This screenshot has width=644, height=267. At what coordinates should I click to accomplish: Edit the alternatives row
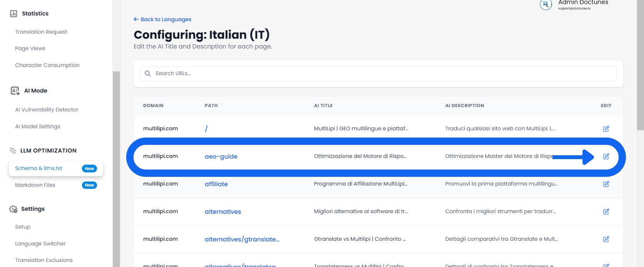(x=606, y=212)
